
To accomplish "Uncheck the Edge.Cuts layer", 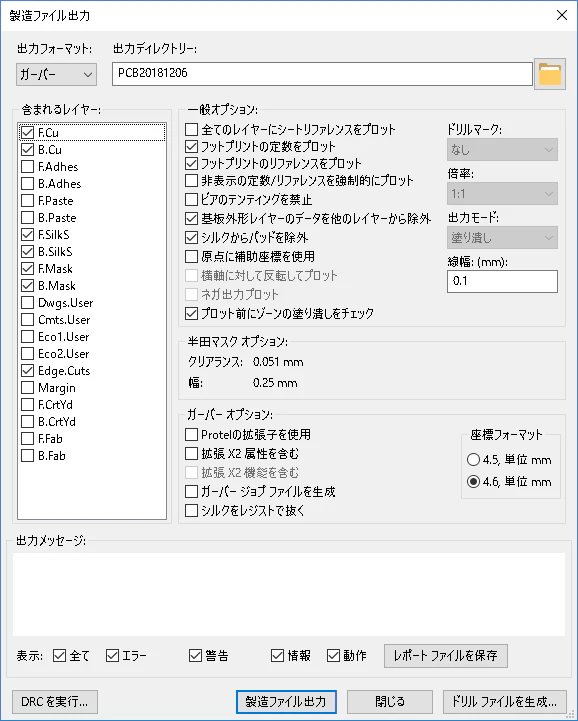I will coord(28,371).
